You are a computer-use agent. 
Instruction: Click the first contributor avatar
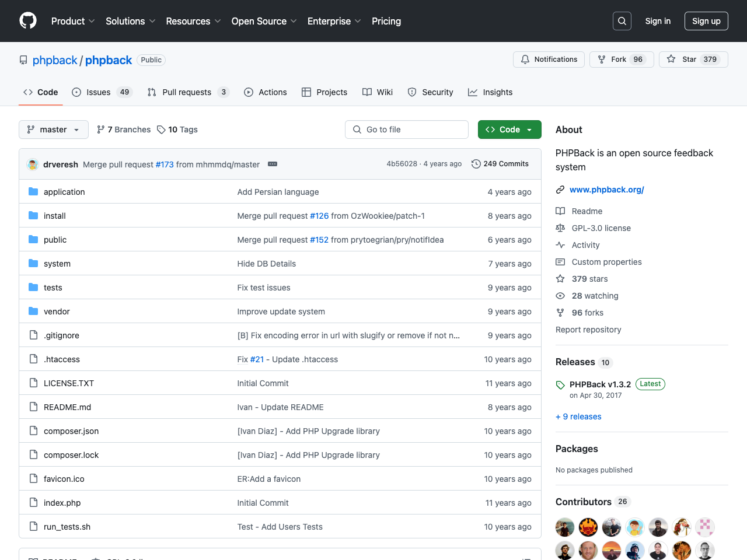point(565,527)
